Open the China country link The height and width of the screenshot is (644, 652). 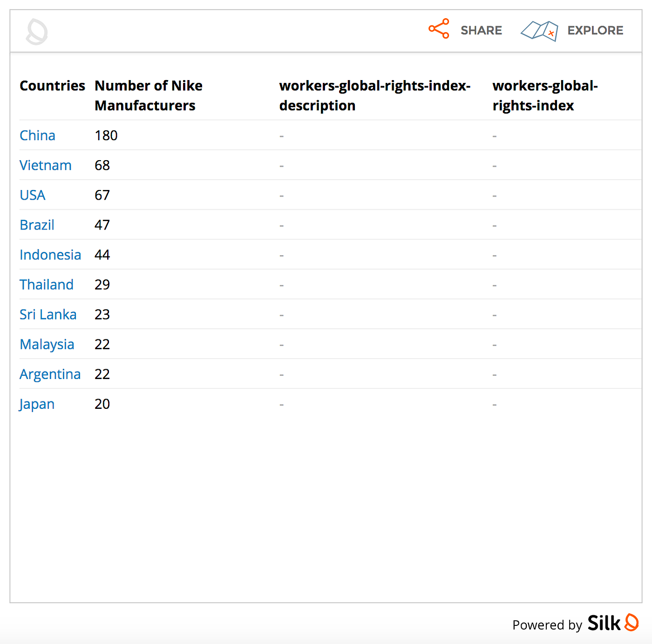(x=37, y=136)
